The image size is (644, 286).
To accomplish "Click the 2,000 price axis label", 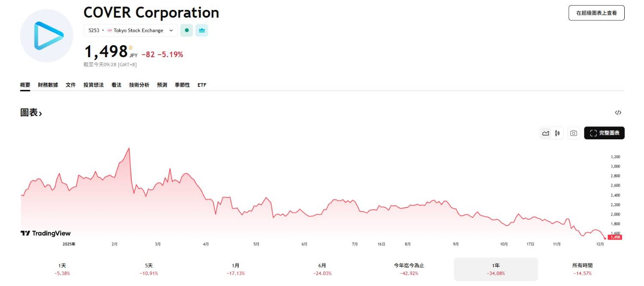I will (615, 214).
